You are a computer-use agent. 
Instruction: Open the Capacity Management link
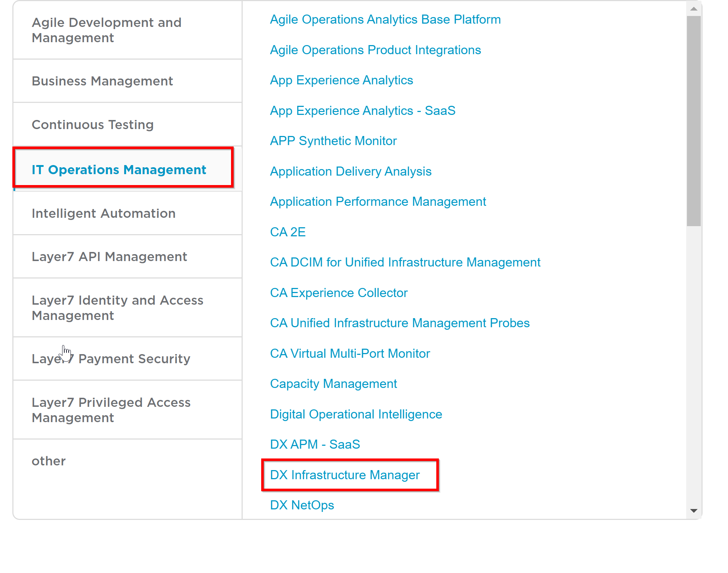coord(333,384)
